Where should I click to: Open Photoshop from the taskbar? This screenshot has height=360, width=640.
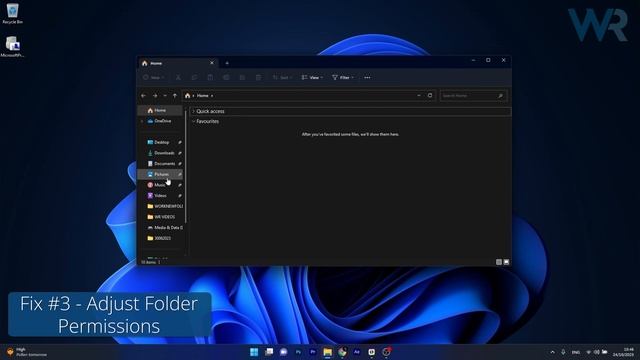[298, 352]
